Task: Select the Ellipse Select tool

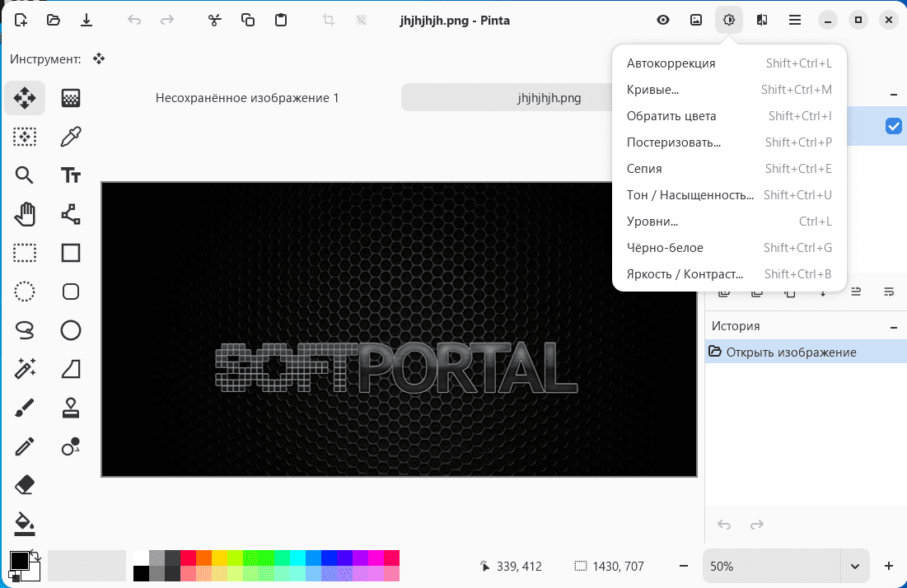Action: (x=25, y=292)
